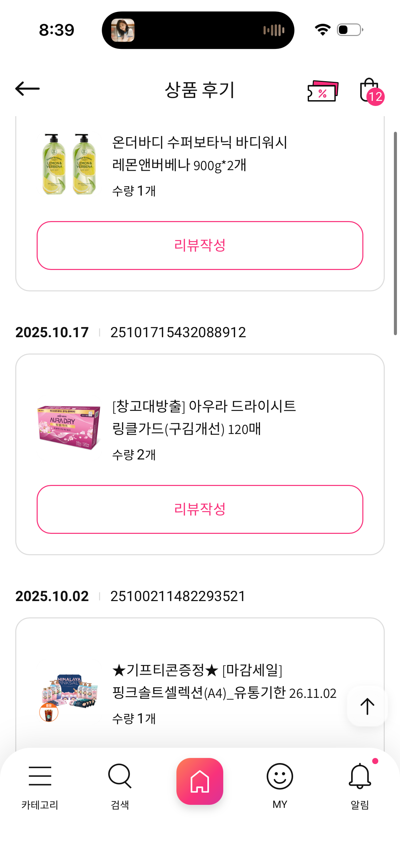Open the Aura Dry sheet thumbnail

pos(69,427)
